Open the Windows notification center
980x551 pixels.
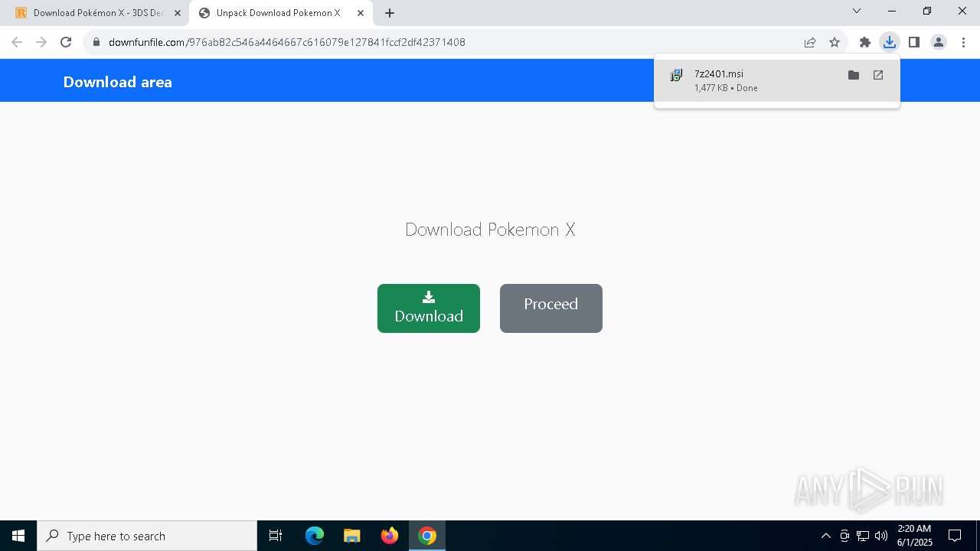[955, 536]
